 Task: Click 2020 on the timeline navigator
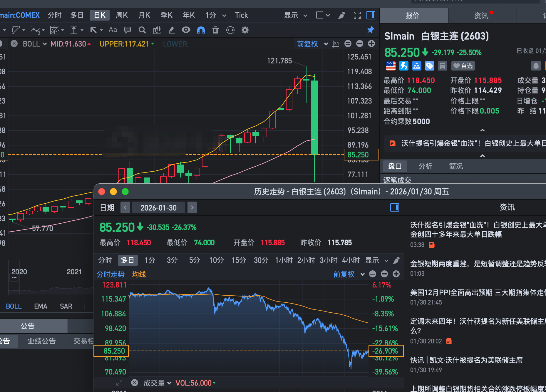point(19,272)
